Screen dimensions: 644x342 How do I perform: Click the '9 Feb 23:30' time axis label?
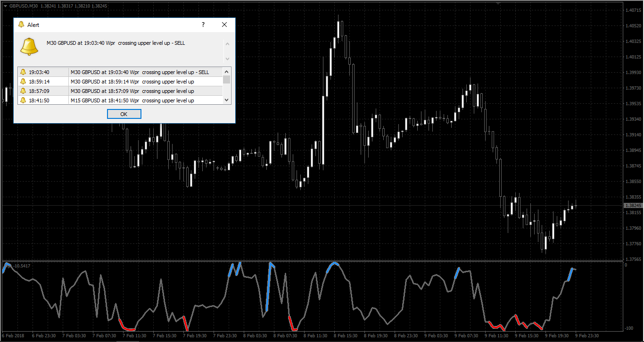tap(587, 336)
